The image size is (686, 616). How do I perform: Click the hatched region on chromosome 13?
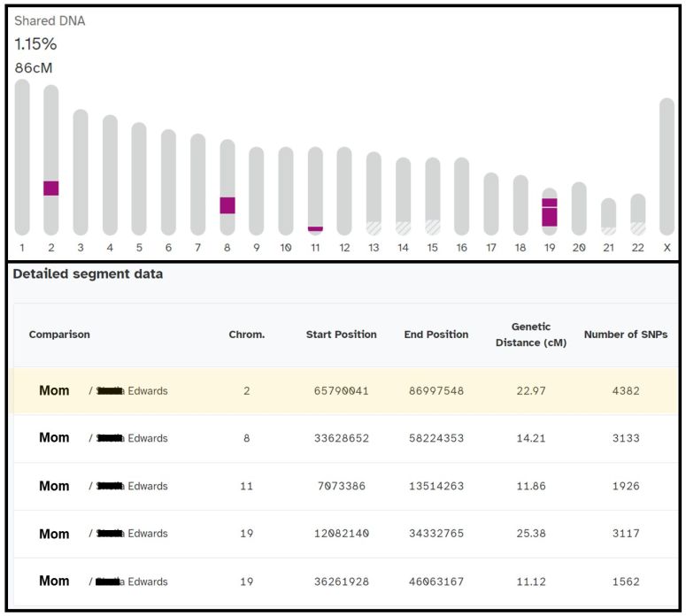pyautogui.click(x=374, y=227)
